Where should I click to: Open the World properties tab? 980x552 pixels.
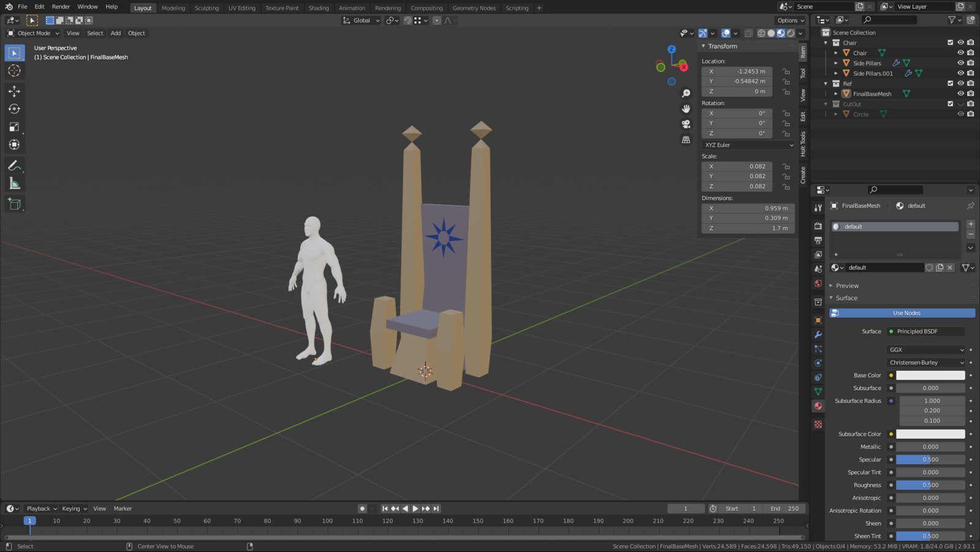tap(818, 284)
